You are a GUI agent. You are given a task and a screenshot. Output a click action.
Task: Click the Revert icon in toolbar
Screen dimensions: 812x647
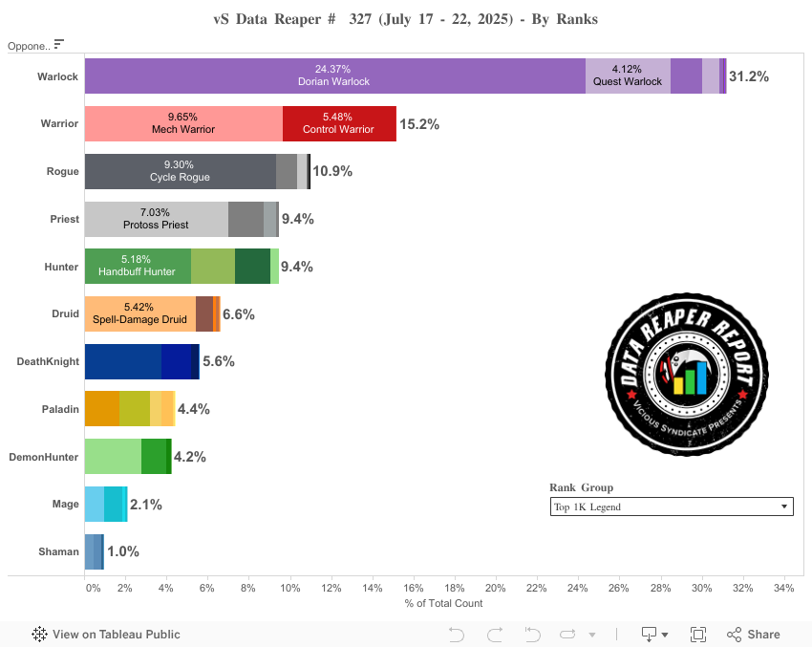[533, 635]
